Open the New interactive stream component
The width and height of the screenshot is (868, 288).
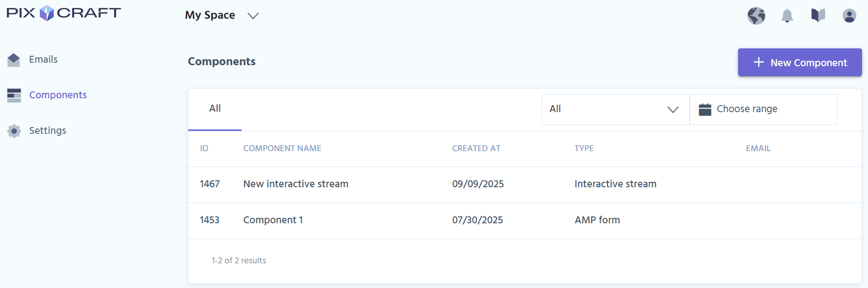coord(295,184)
